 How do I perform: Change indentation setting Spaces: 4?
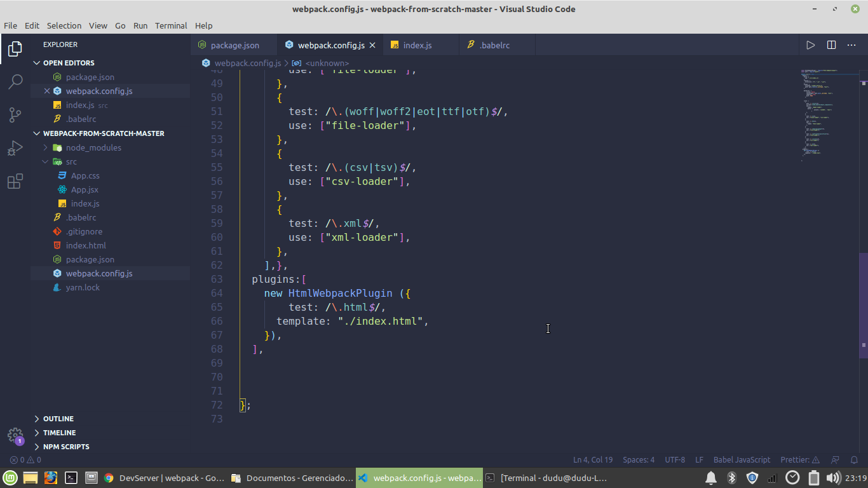(639, 459)
